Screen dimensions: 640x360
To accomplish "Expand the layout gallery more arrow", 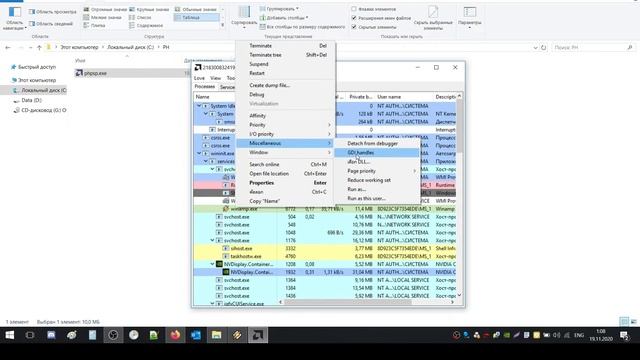I will coord(222,25).
